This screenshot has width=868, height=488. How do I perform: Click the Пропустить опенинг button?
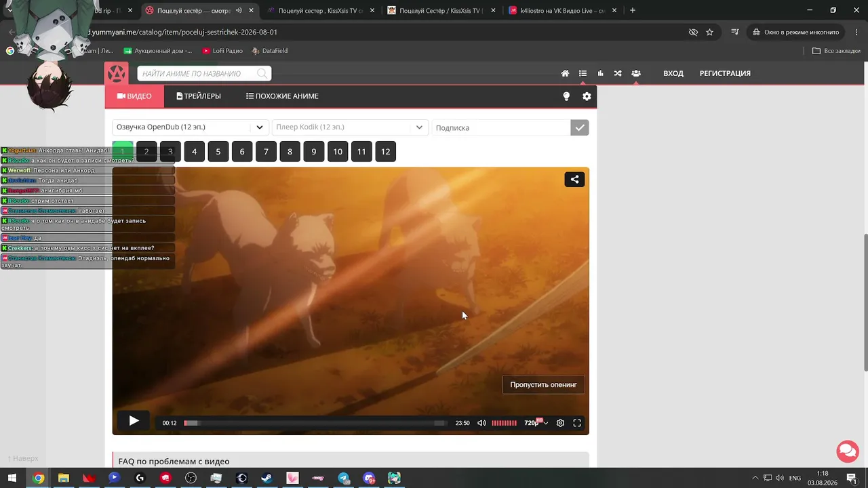click(x=543, y=385)
